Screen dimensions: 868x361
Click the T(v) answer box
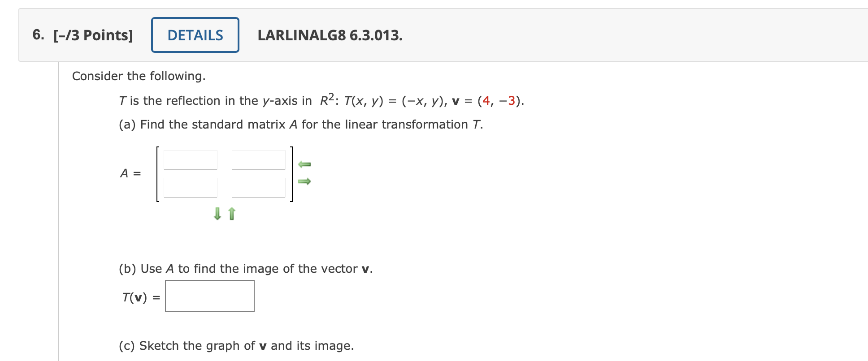[x=209, y=296]
